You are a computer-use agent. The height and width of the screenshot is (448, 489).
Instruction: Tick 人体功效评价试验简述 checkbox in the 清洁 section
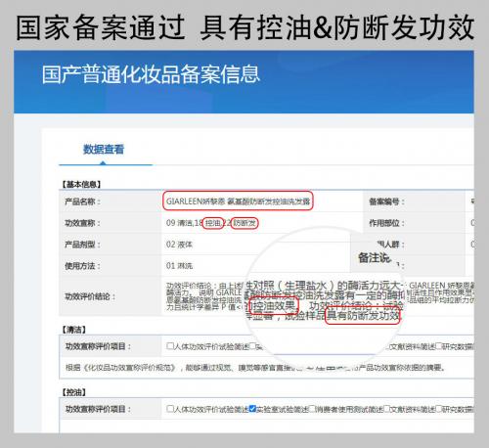click(170, 346)
